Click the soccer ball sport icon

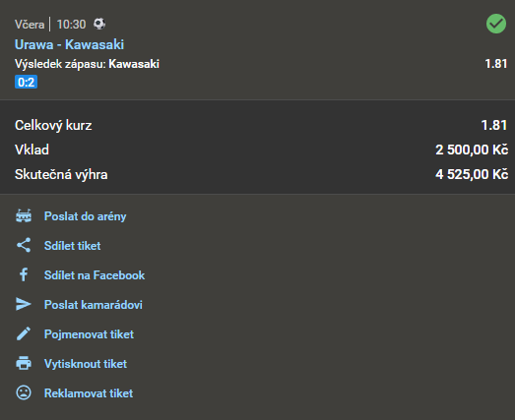(99, 24)
